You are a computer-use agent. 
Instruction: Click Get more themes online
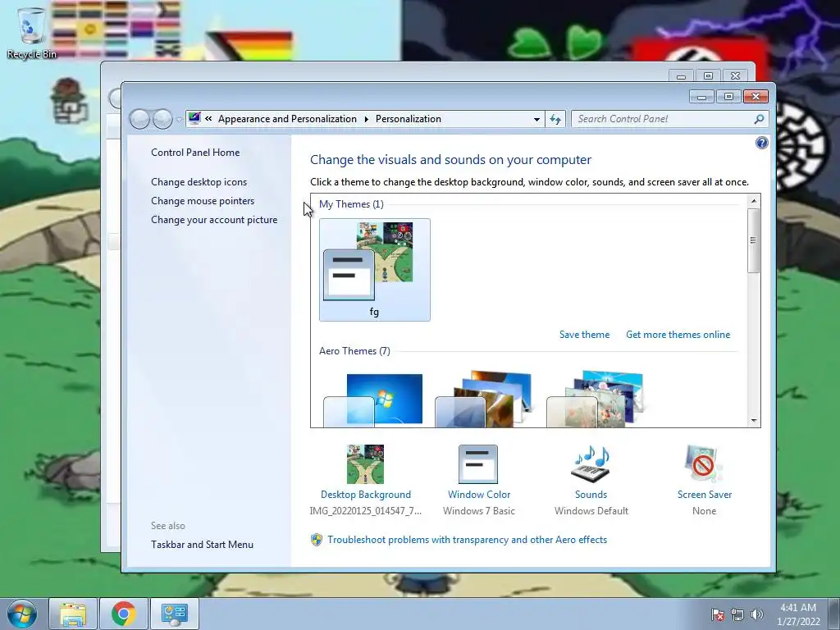point(678,335)
